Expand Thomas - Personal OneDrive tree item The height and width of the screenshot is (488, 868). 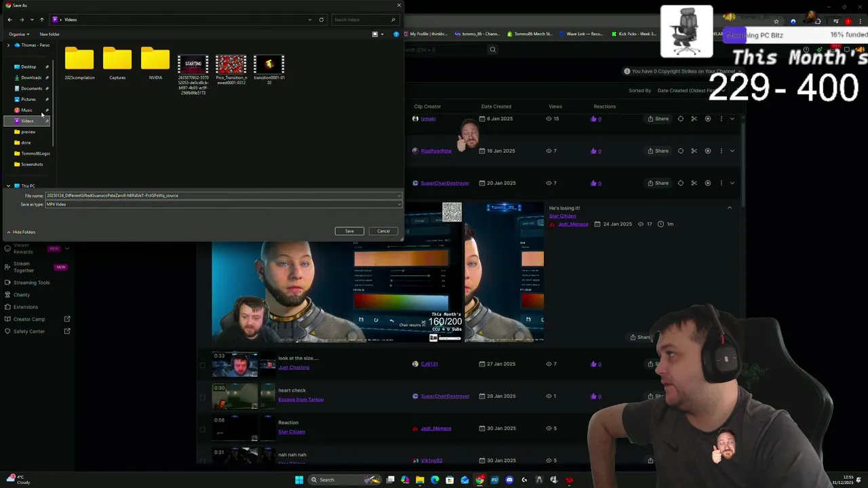(8, 45)
